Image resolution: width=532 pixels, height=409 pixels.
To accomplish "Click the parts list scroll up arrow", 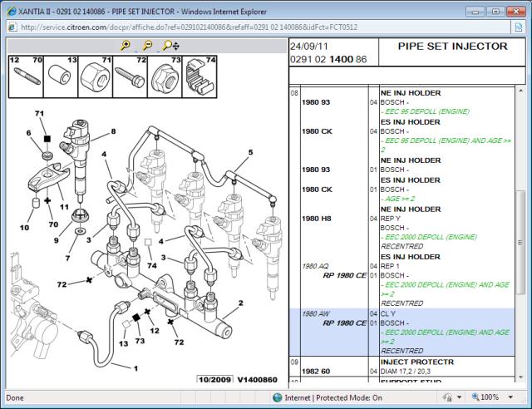I will [521, 91].
